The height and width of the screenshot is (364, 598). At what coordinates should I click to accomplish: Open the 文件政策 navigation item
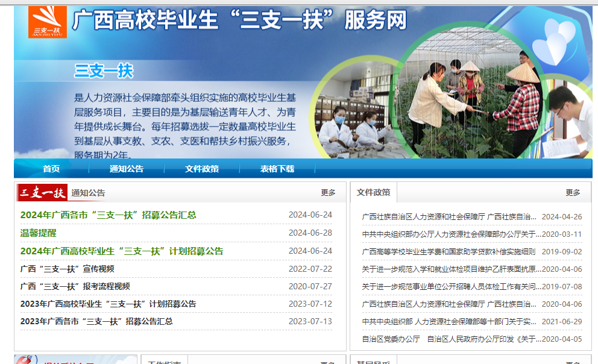[202, 169]
